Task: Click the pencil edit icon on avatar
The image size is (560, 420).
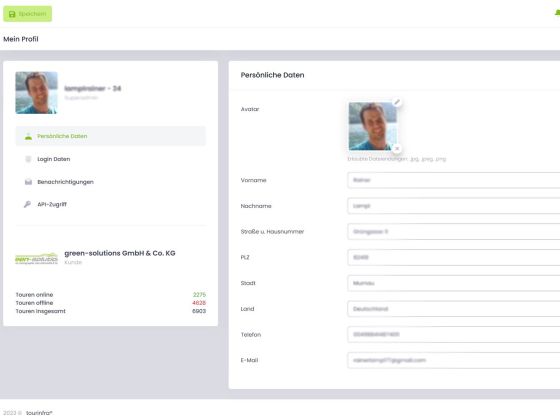Action: click(397, 102)
